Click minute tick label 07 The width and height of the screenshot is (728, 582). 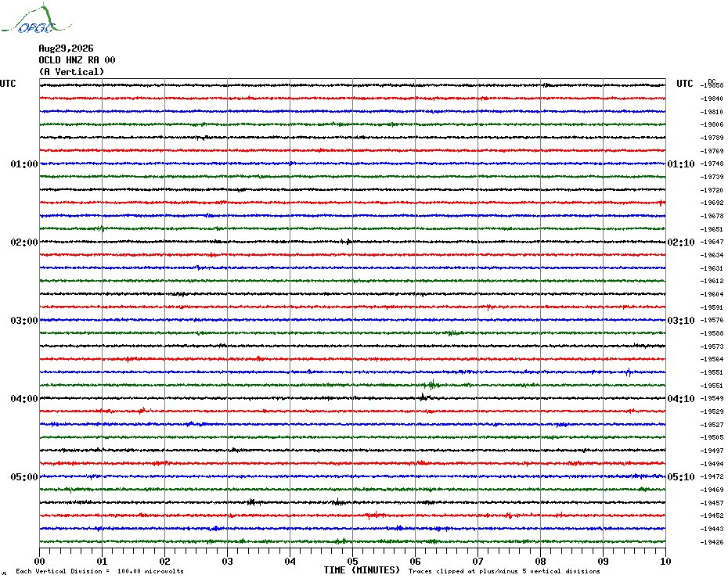478,561
